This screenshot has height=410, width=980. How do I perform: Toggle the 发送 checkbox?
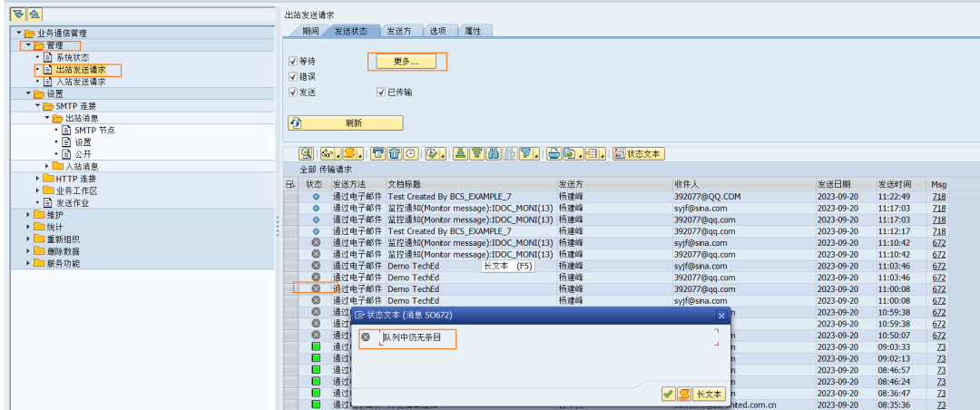point(292,92)
